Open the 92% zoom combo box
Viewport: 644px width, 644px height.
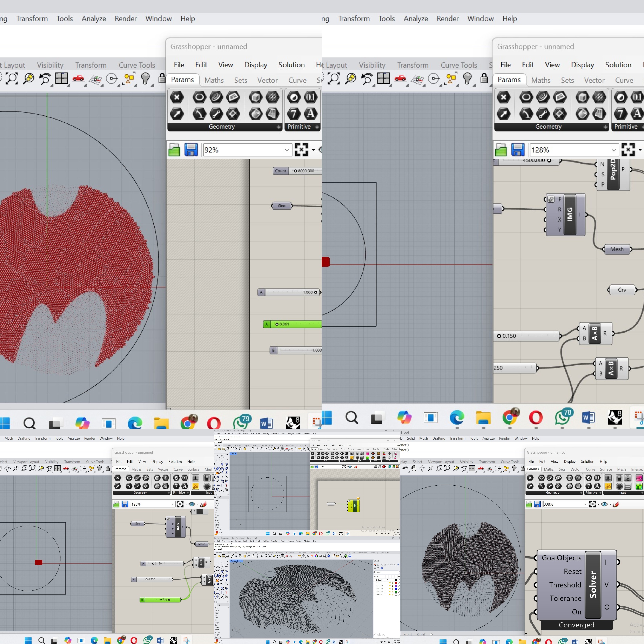248,150
